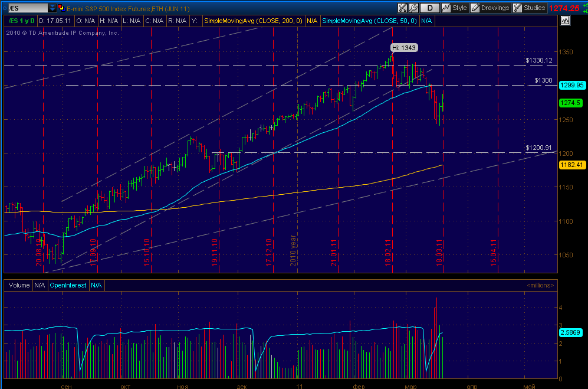The width and height of the screenshot is (588, 389).
Task: Click the 18.03.11 expiration date marker
Action: coord(439,253)
